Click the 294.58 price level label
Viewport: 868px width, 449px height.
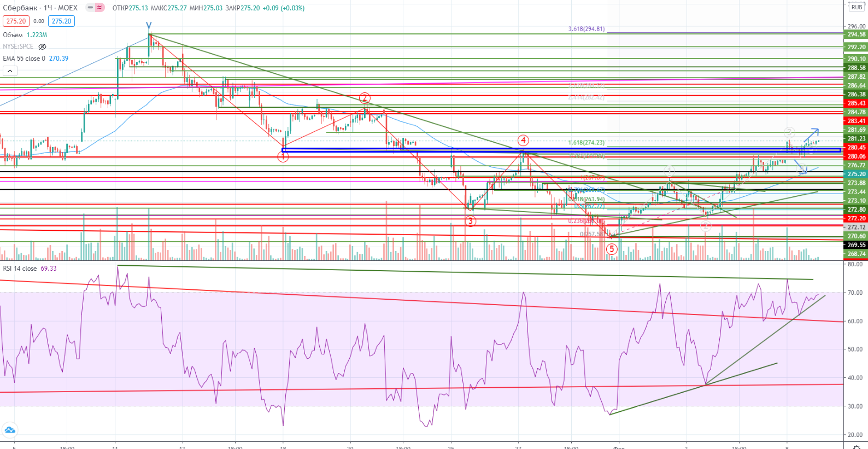pyautogui.click(x=856, y=34)
